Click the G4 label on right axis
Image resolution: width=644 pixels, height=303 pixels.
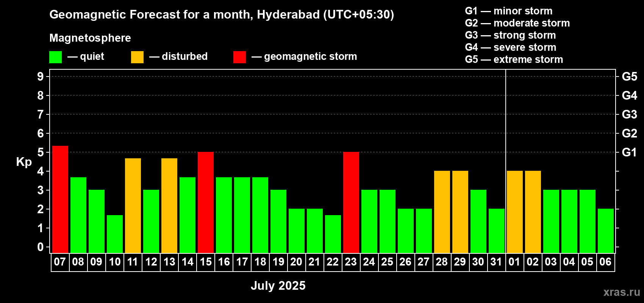pyautogui.click(x=630, y=95)
